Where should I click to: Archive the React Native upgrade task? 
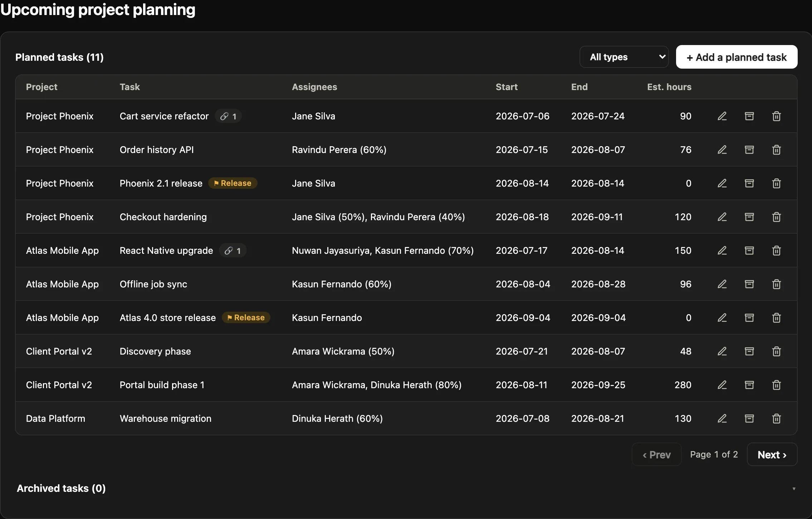point(749,251)
